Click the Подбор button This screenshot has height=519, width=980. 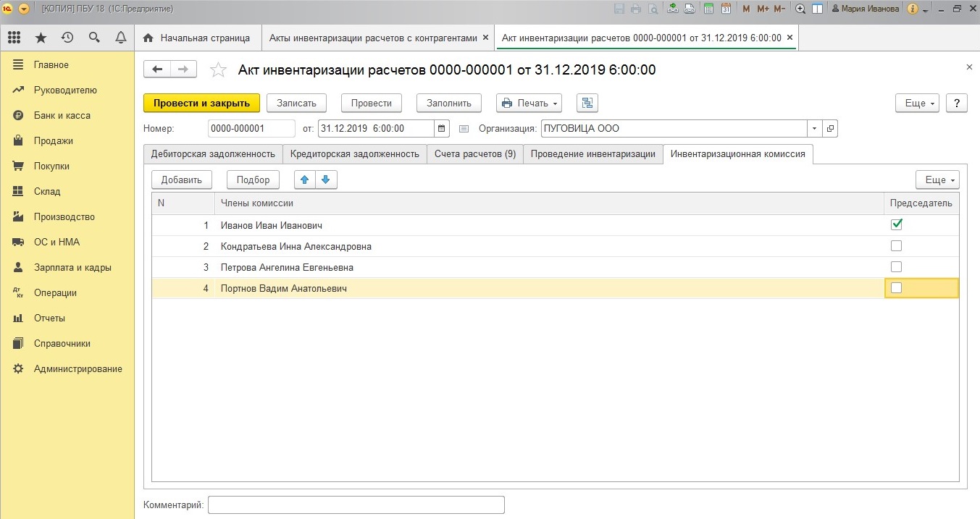coord(254,180)
